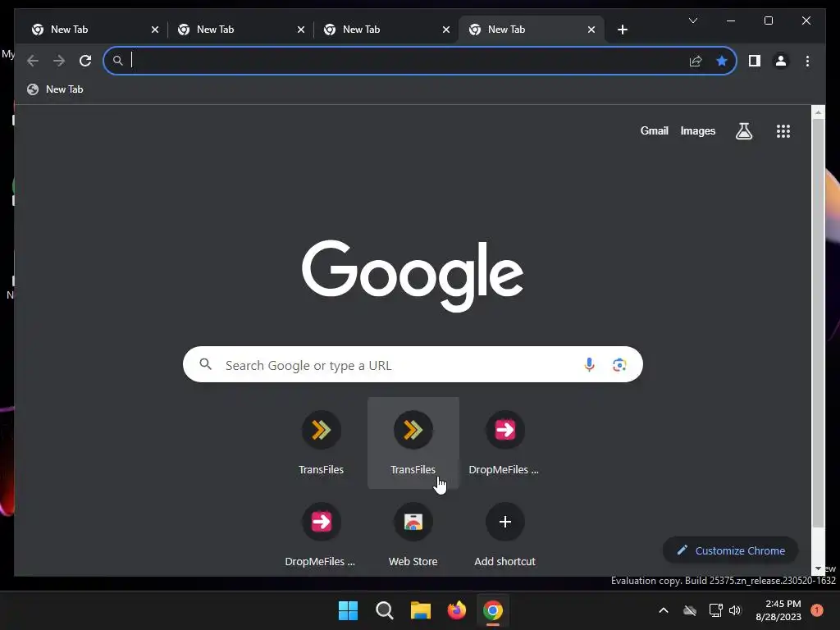Switch to the third New Tab

[x=383, y=30]
